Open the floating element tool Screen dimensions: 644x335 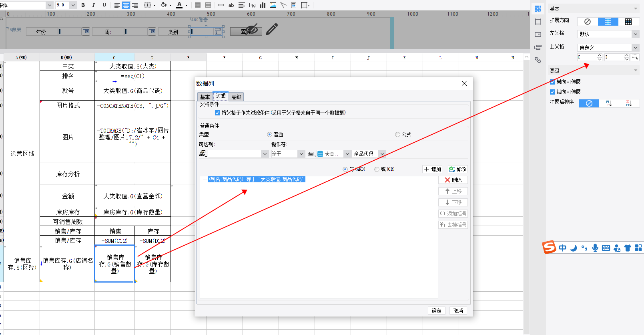click(304, 5)
